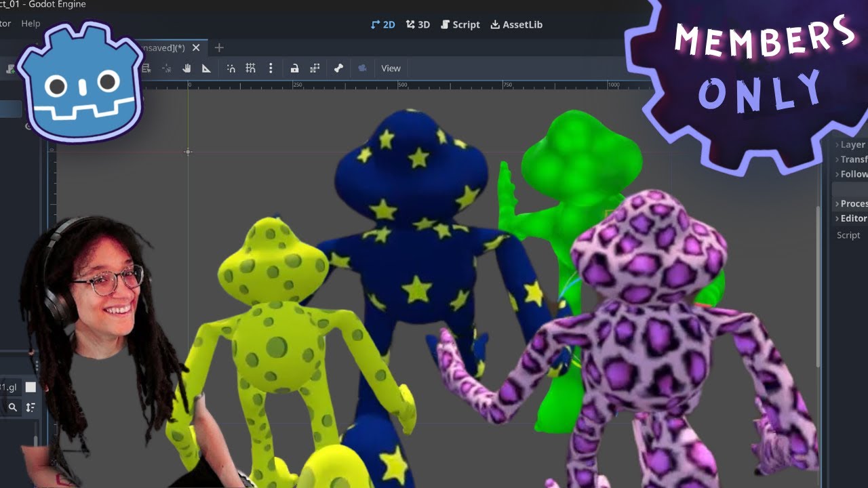
Task: Lock the selected node with padlock icon
Action: coord(294,68)
